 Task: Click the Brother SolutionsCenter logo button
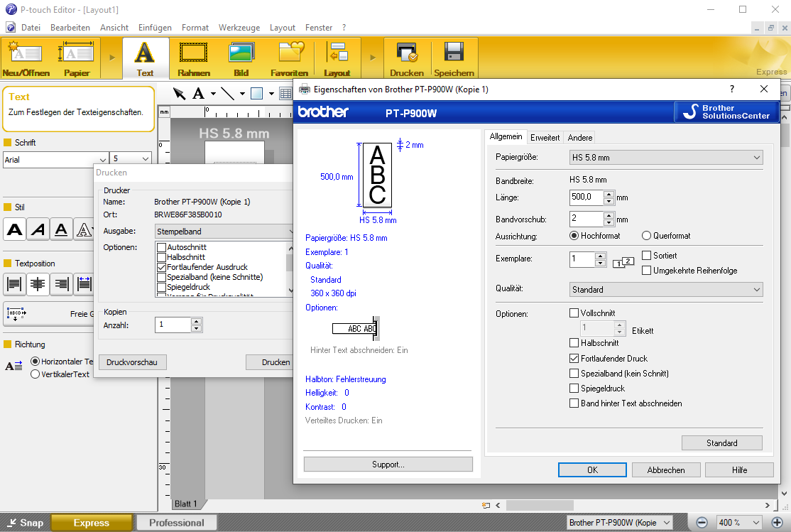click(726, 112)
